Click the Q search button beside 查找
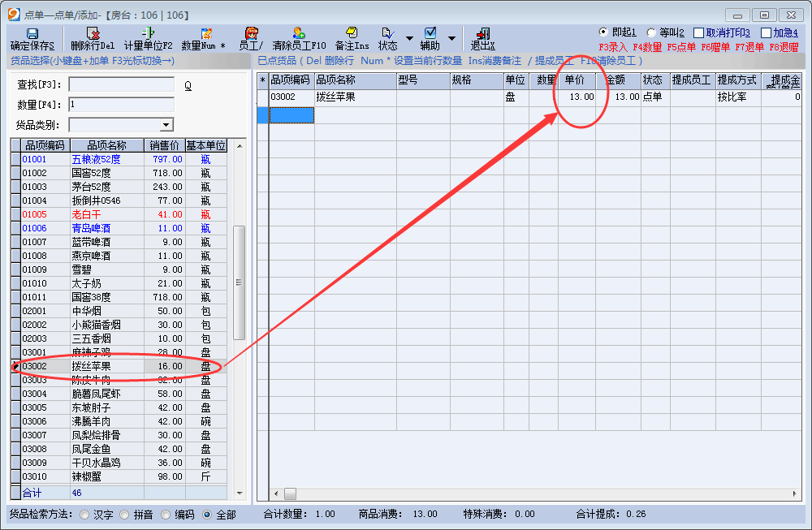This screenshot has height=530, width=812. 188,85
